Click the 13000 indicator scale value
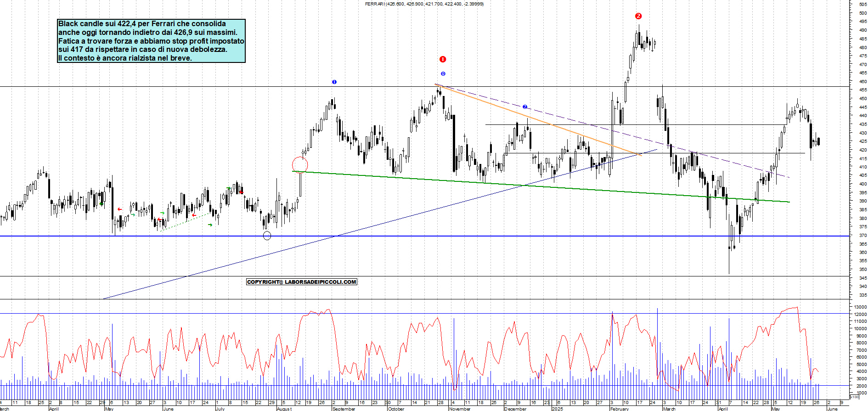Image resolution: width=868 pixels, height=411 pixels. [860, 307]
